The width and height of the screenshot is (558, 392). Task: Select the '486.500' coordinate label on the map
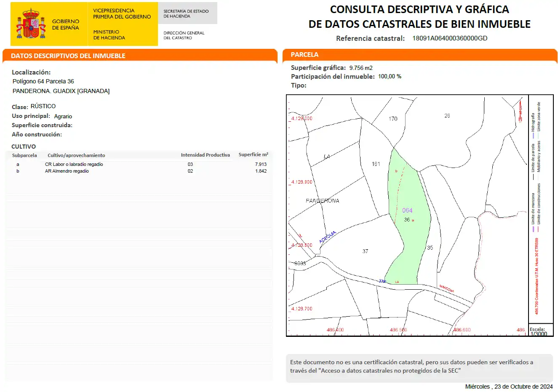(x=398, y=330)
